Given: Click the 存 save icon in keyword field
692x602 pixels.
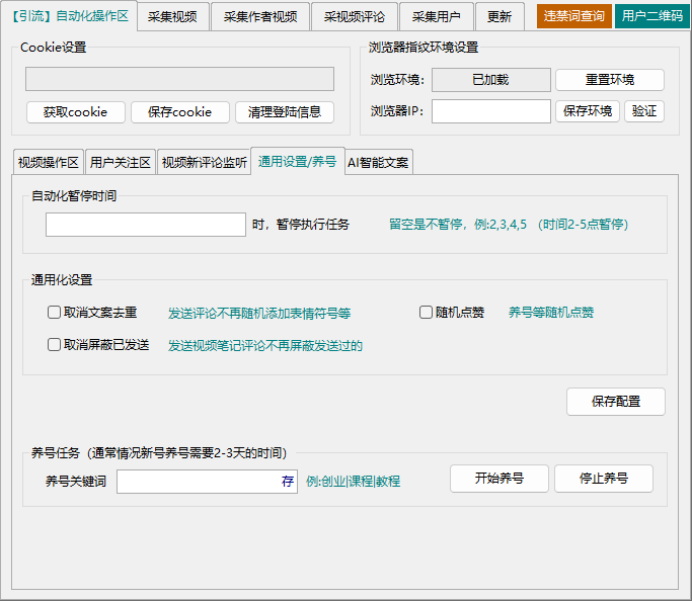Looking at the screenshot, I should [x=288, y=481].
